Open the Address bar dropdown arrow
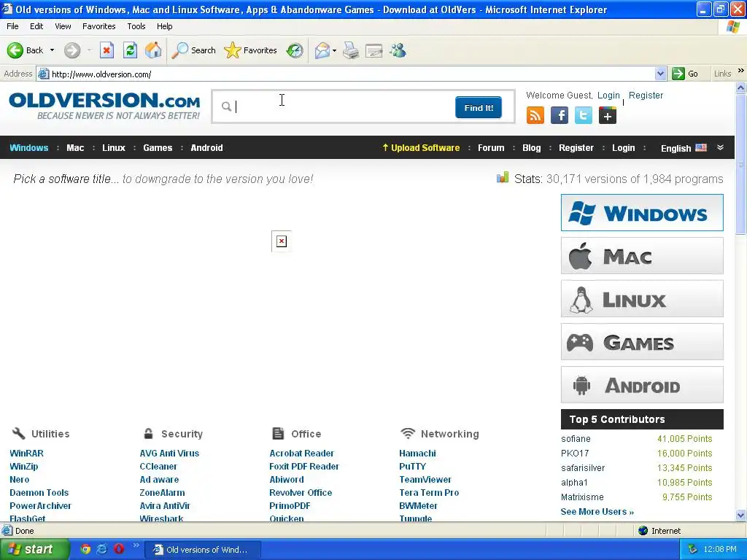The height and width of the screenshot is (560, 747). pos(660,74)
